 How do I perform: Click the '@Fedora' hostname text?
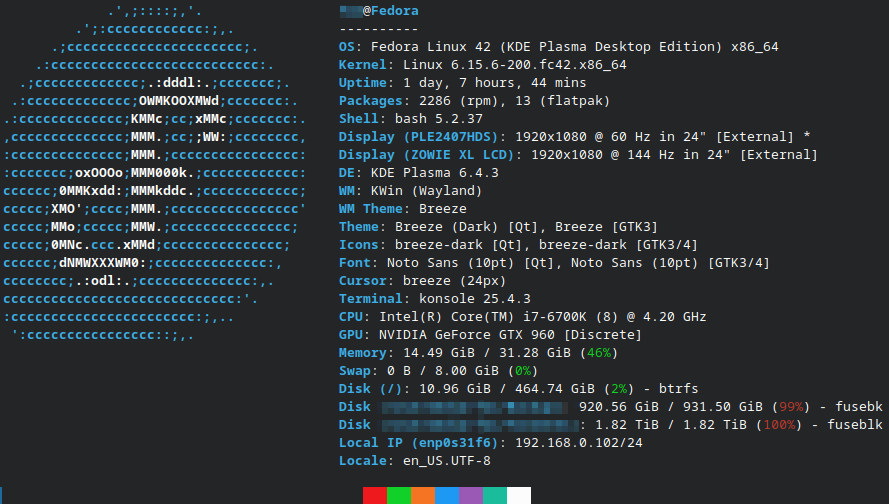(x=391, y=11)
